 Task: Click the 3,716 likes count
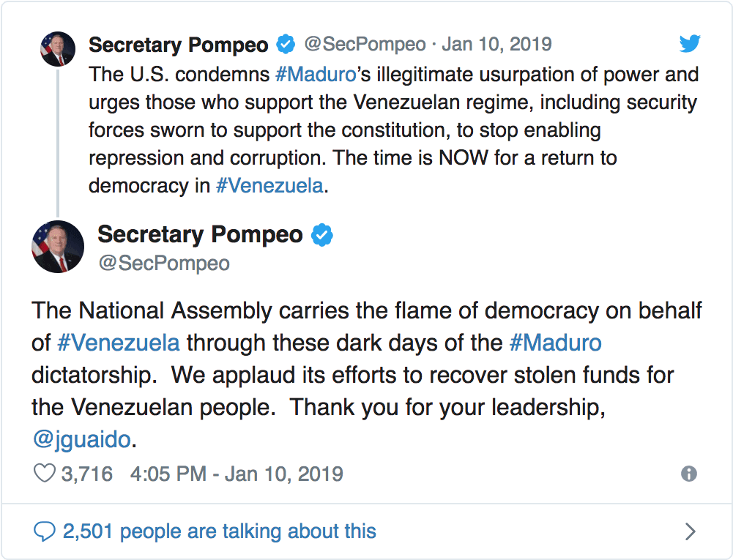coord(86,474)
